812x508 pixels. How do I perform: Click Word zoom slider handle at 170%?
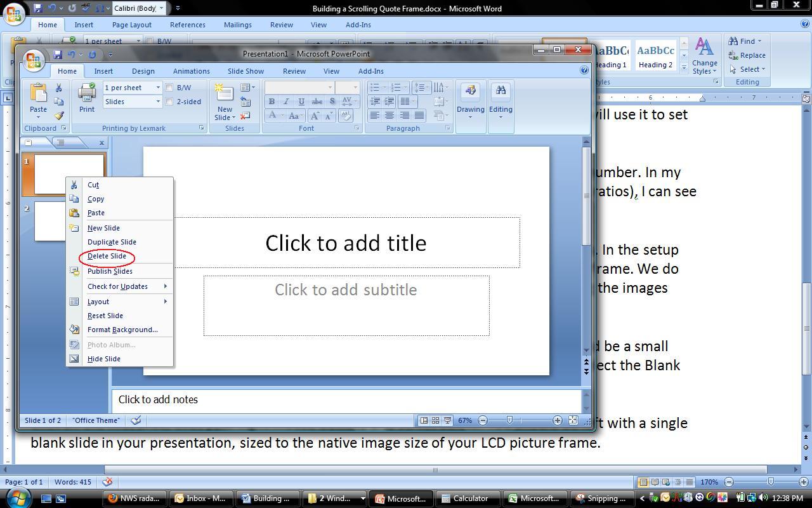770,482
